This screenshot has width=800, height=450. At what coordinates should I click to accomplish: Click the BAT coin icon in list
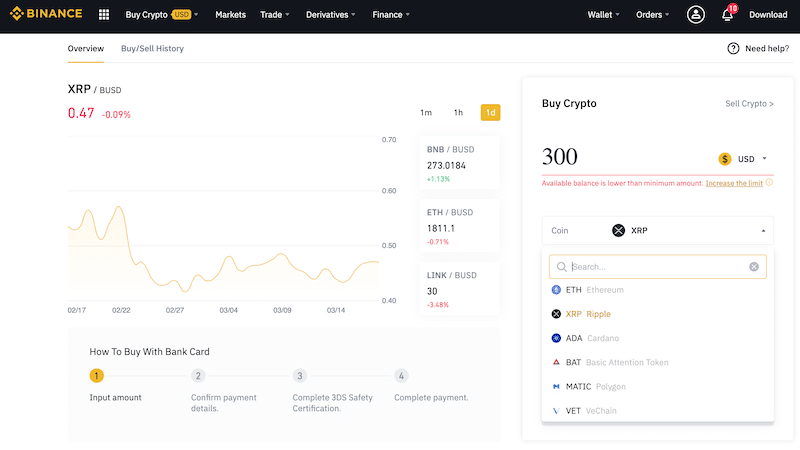click(556, 362)
